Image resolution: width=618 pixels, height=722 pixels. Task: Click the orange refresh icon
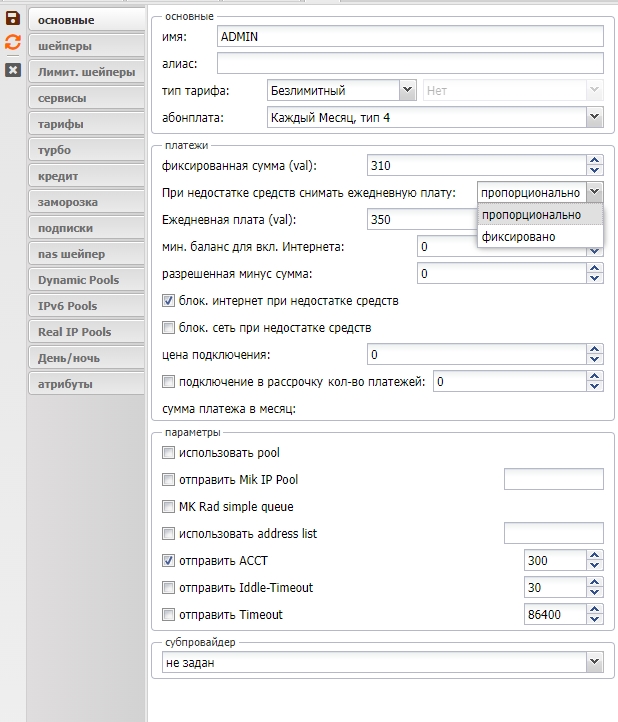point(13,43)
